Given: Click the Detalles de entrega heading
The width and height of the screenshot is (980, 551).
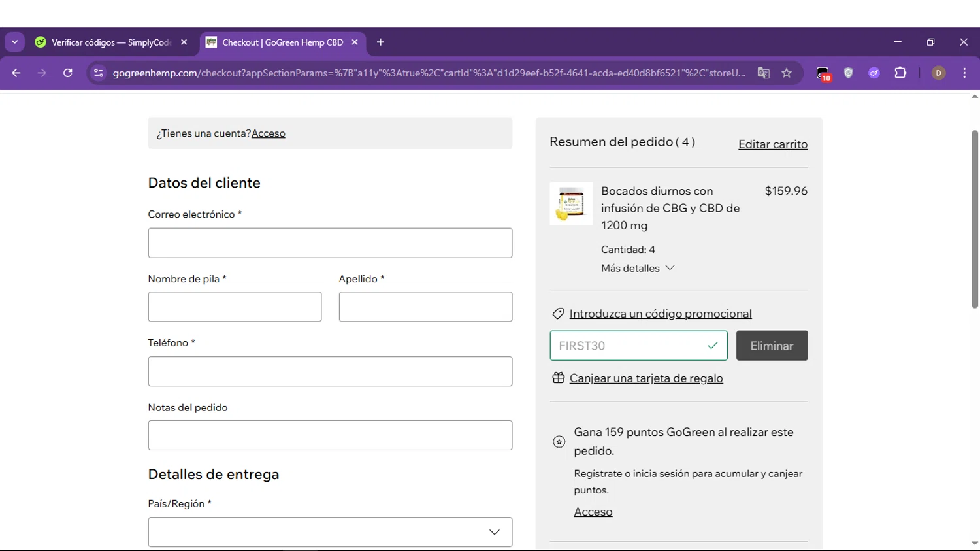Looking at the screenshot, I should (214, 475).
